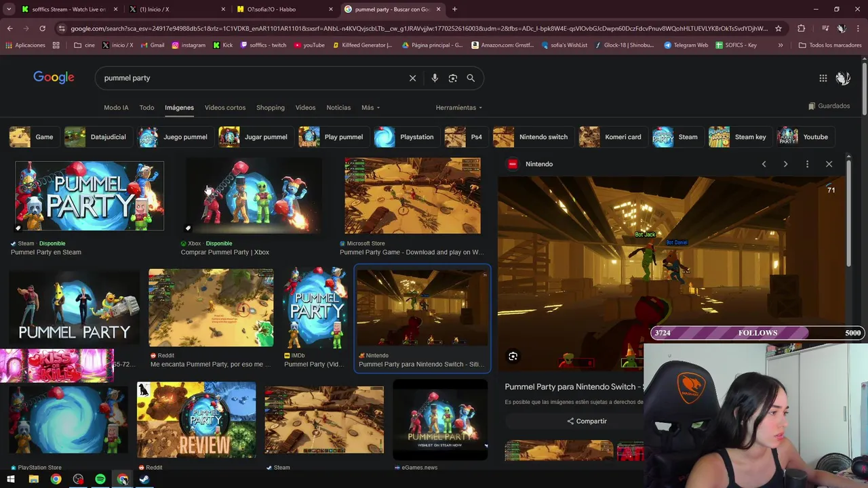868x488 pixels.
Task: Open the Google apps grid
Action: [x=823, y=78]
